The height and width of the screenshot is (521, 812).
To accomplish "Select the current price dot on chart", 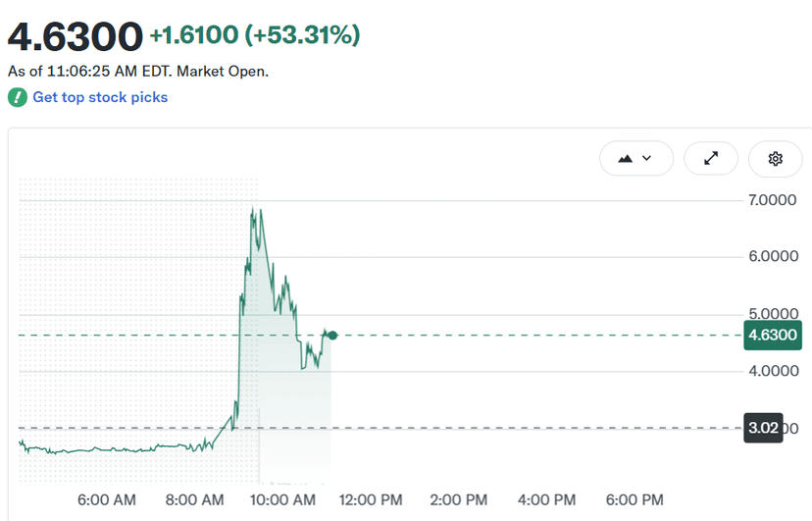I will click(x=332, y=336).
